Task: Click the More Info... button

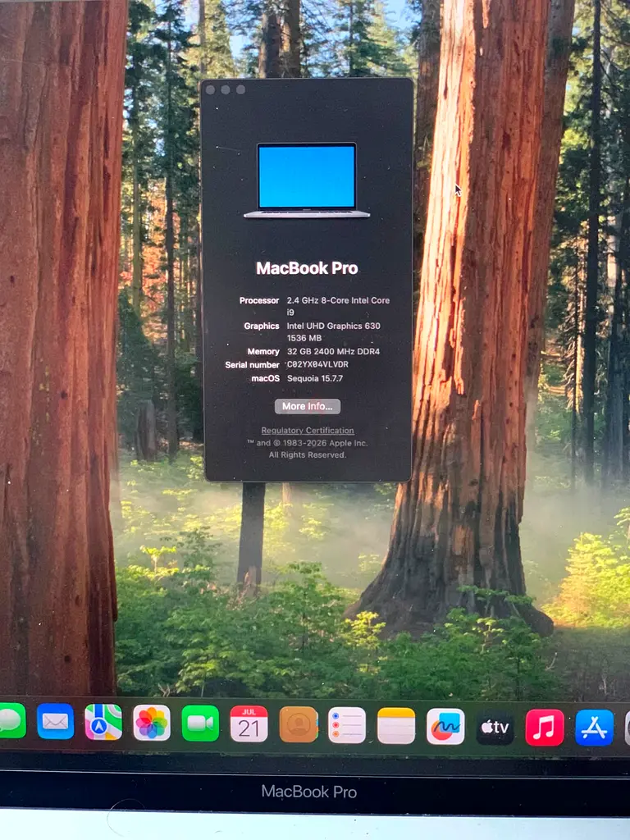Action: click(x=308, y=407)
